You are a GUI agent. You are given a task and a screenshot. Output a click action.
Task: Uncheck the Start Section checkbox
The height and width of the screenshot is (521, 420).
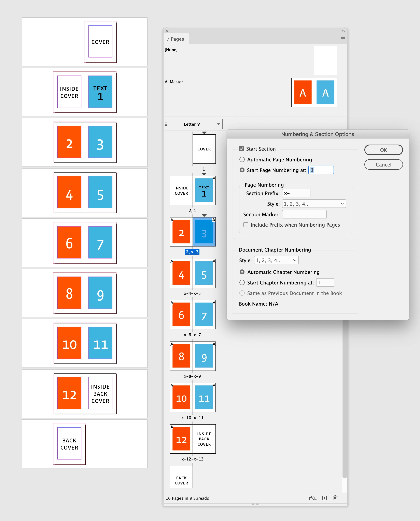tap(241, 149)
